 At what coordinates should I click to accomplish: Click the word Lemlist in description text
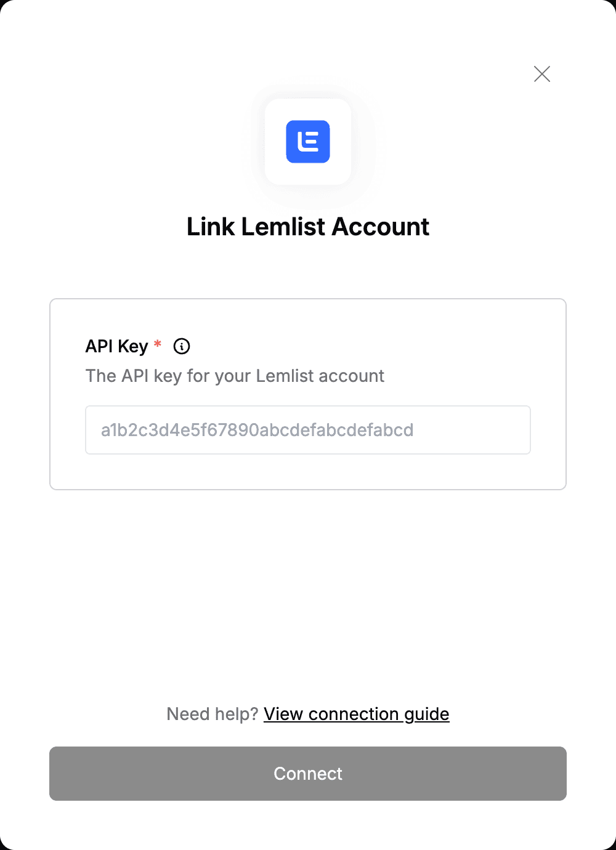(285, 376)
